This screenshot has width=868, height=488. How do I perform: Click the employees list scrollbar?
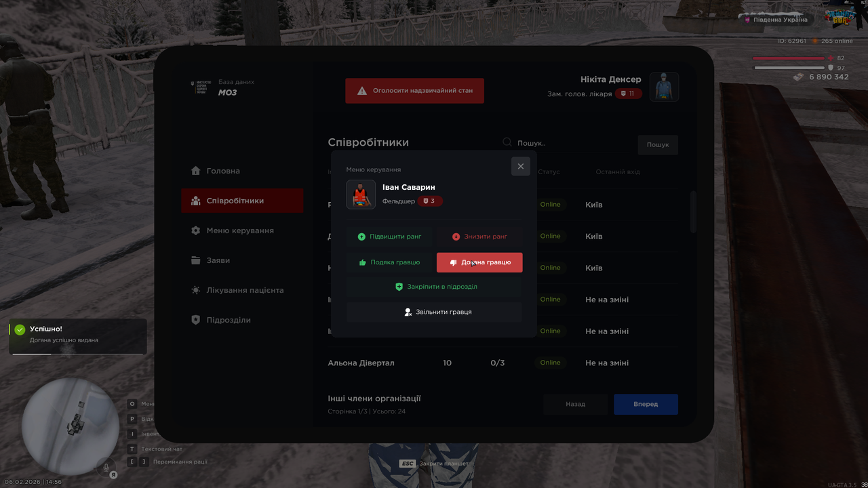coord(693,212)
